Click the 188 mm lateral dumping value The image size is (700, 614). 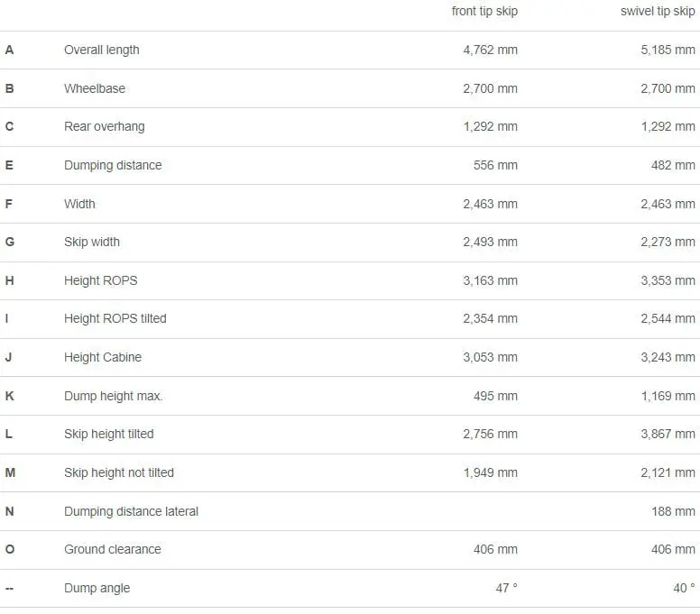(673, 511)
